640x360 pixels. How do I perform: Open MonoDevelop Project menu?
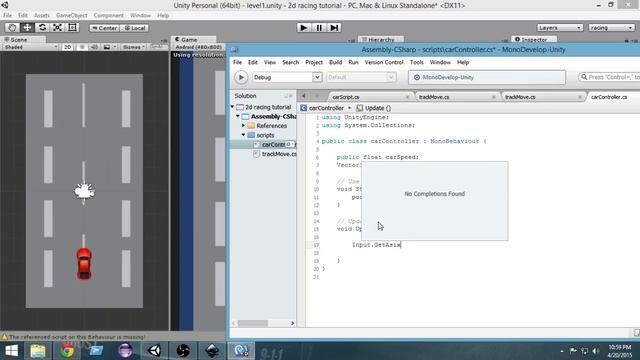point(314,62)
